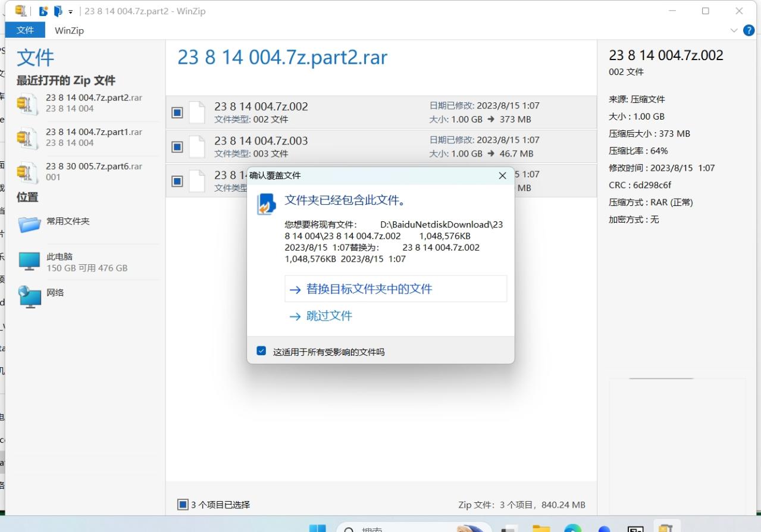Viewport: 761px width, 532px height.
Task: Open the 常用文件夹 location
Action: point(68,221)
